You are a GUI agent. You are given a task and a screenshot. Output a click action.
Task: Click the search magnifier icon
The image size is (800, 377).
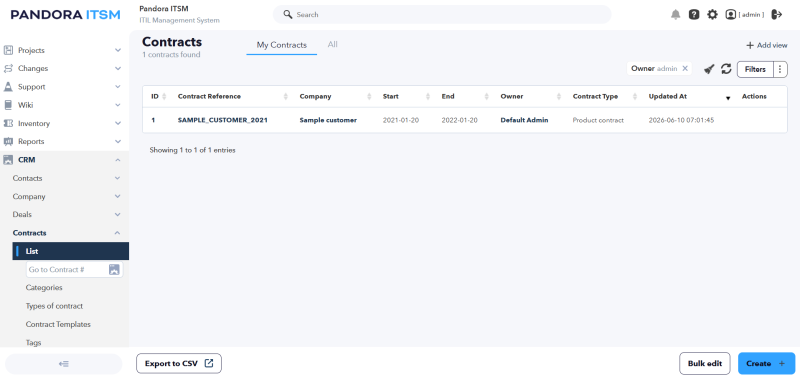point(288,14)
